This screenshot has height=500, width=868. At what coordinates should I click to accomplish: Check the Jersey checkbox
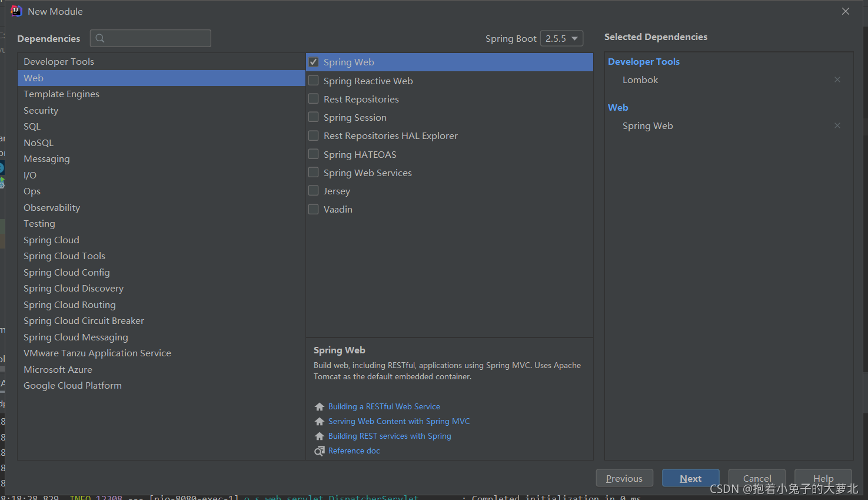pos(314,190)
